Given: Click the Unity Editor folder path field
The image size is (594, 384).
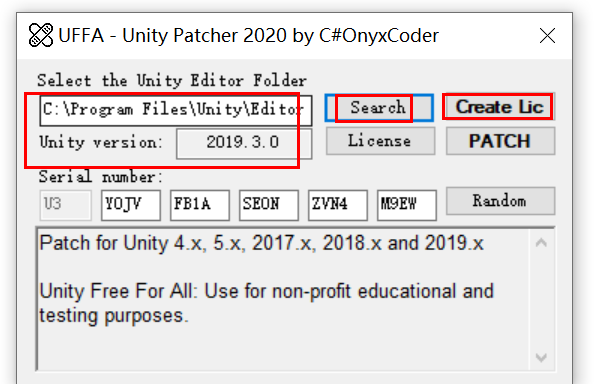Looking at the screenshot, I should click(176, 110).
